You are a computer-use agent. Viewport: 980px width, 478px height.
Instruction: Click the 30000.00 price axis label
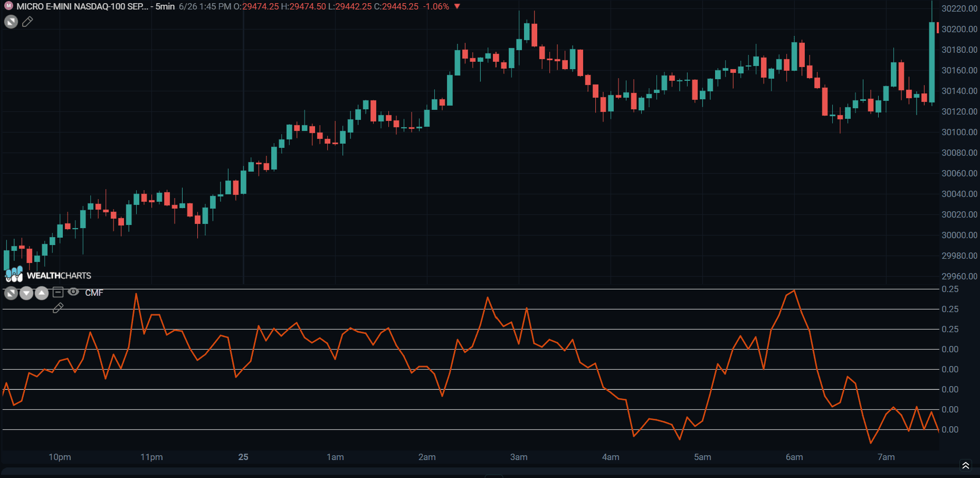(959, 235)
